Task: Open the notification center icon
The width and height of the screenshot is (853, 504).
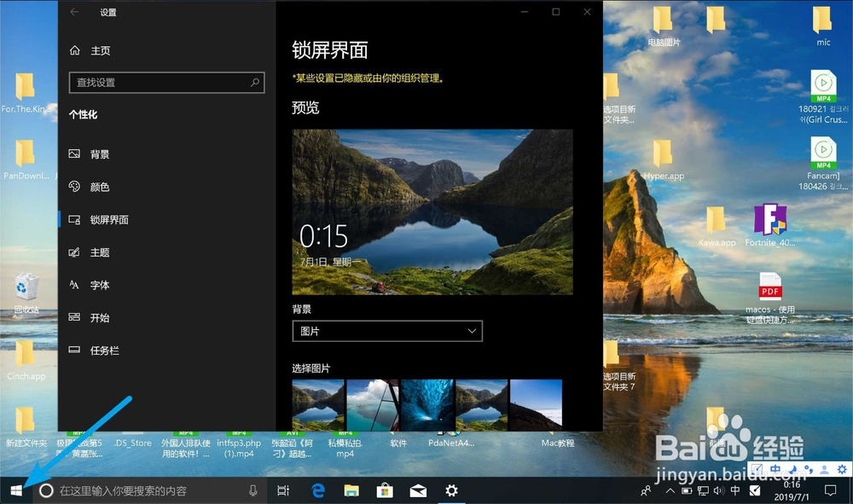Action: pos(831,490)
